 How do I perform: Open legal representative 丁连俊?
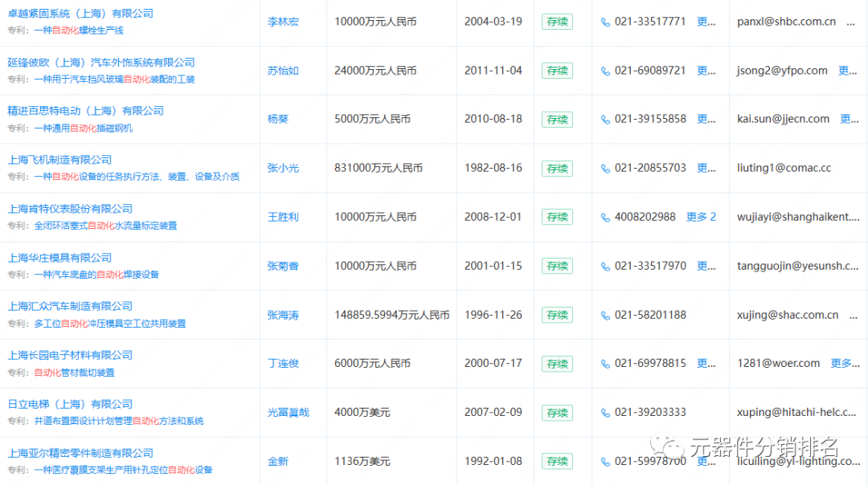point(283,363)
